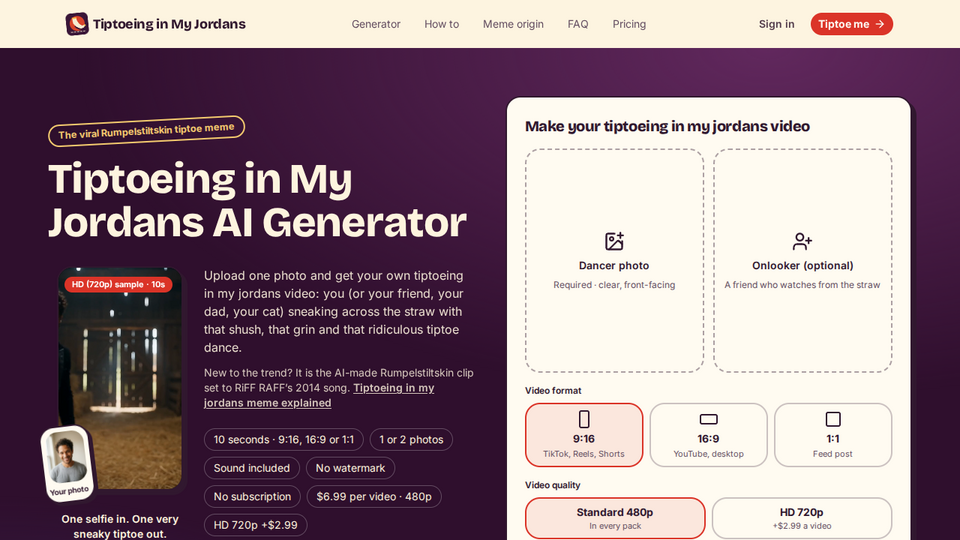Click the No watermark chip
The width and height of the screenshot is (960, 540).
click(350, 468)
